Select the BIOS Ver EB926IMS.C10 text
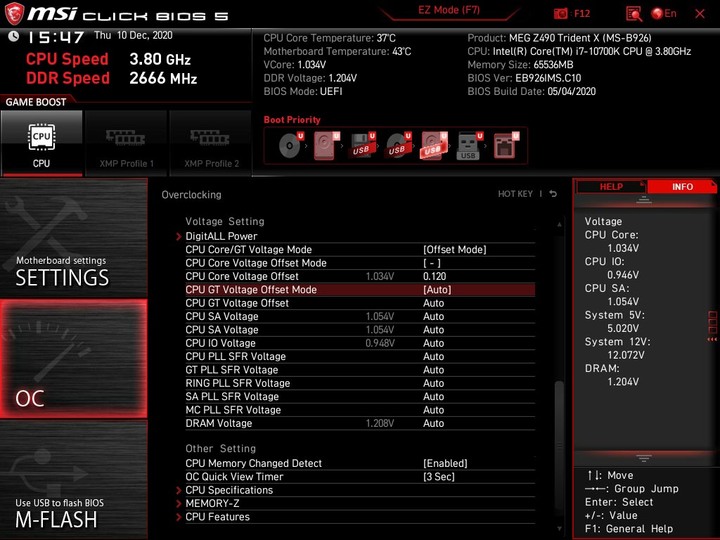Viewport: 720px width, 540px height. pyautogui.click(x=524, y=78)
